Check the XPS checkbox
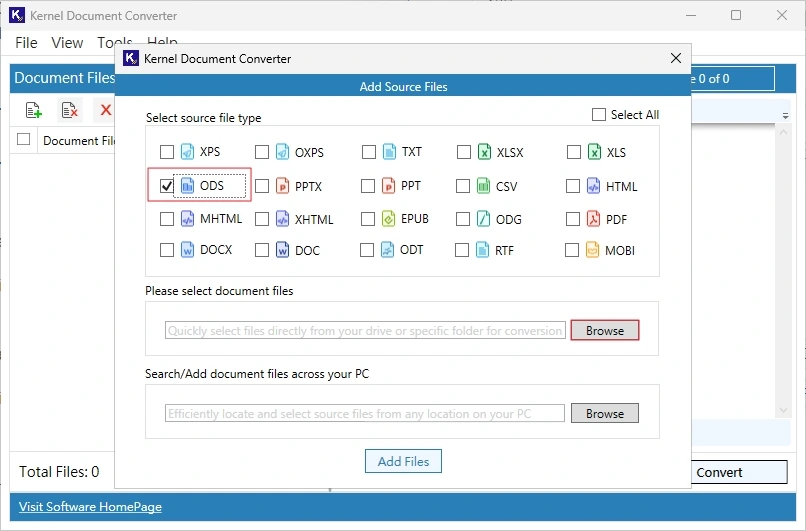This screenshot has height=531, width=806. (167, 152)
